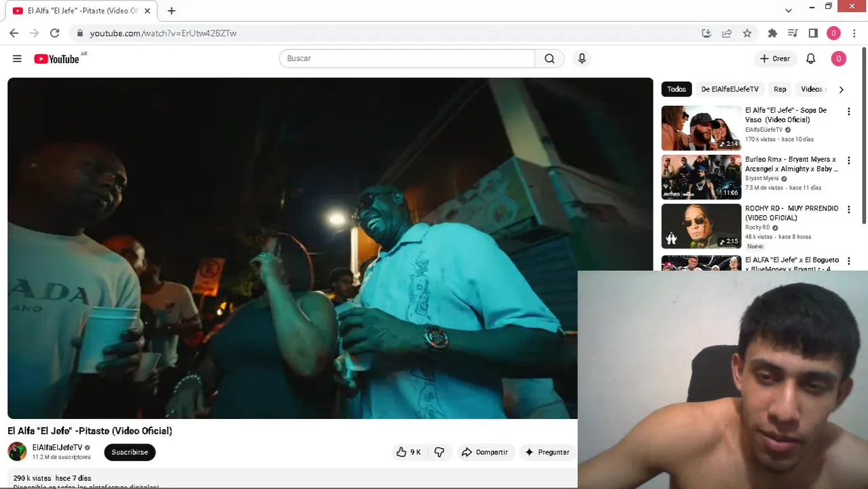The image size is (868, 489).
Task: Open the Chrome three-dot menu
Action: [x=854, y=33]
